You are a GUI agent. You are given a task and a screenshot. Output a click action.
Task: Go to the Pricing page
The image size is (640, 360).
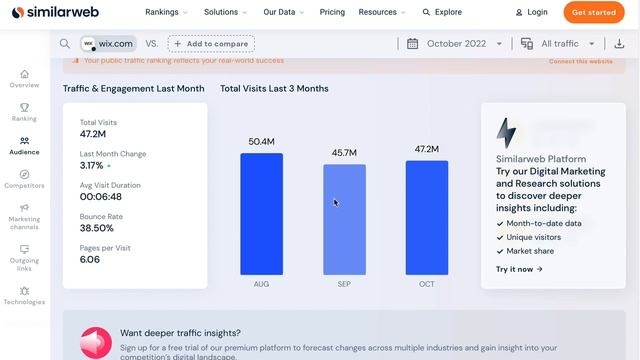[x=332, y=12]
